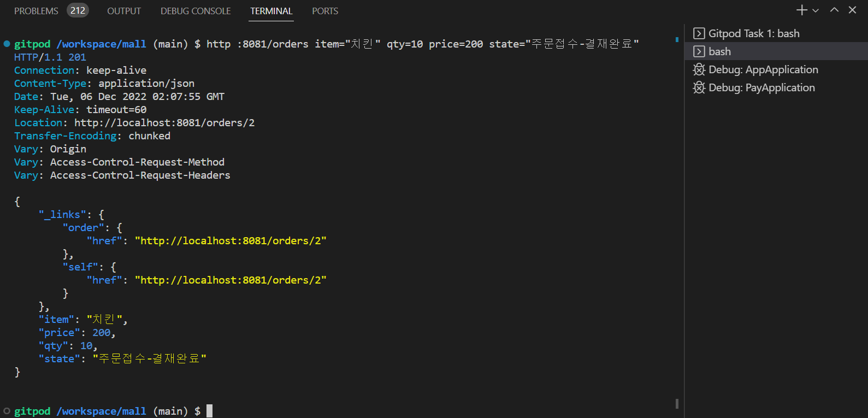The width and height of the screenshot is (868, 418).
Task: Select the Gitpod Task 1: bash terminal
Action: [776, 33]
